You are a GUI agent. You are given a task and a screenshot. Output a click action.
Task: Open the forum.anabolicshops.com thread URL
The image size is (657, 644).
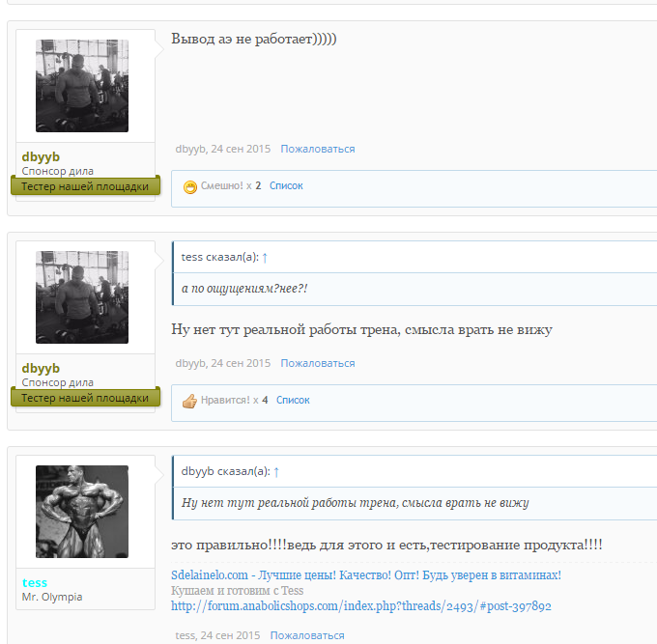coord(360,606)
